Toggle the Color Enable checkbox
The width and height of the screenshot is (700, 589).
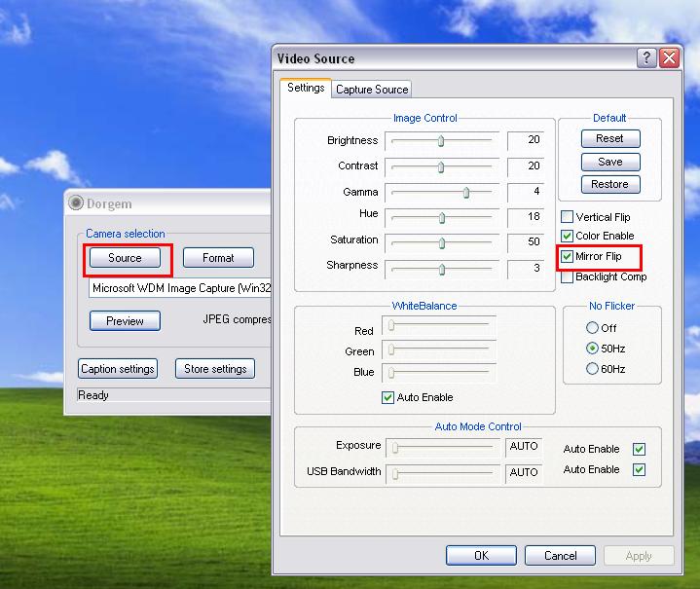(567, 236)
